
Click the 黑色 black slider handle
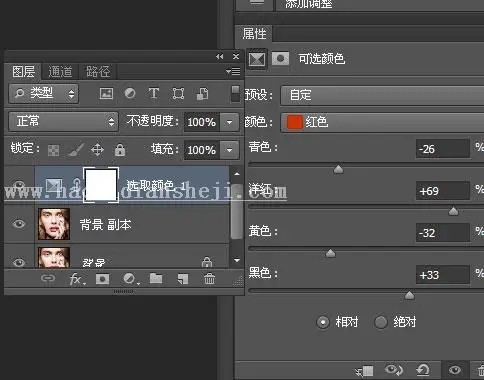[x=409, y=295]
